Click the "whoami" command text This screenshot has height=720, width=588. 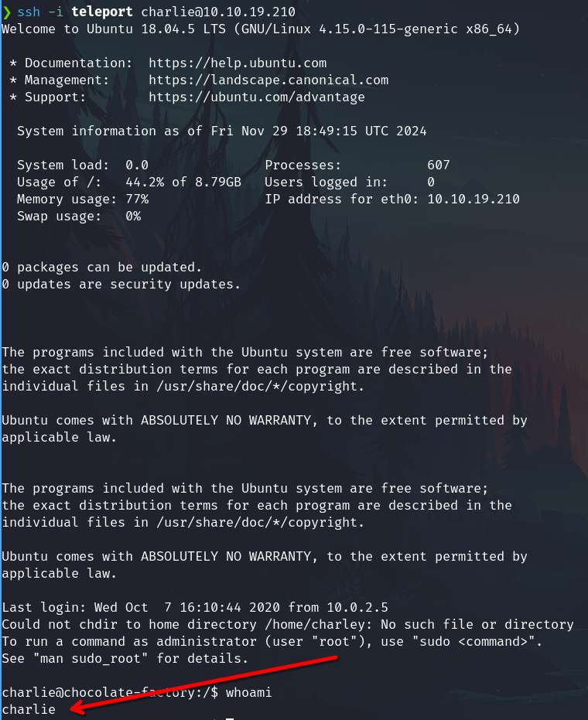coord(248,692)
